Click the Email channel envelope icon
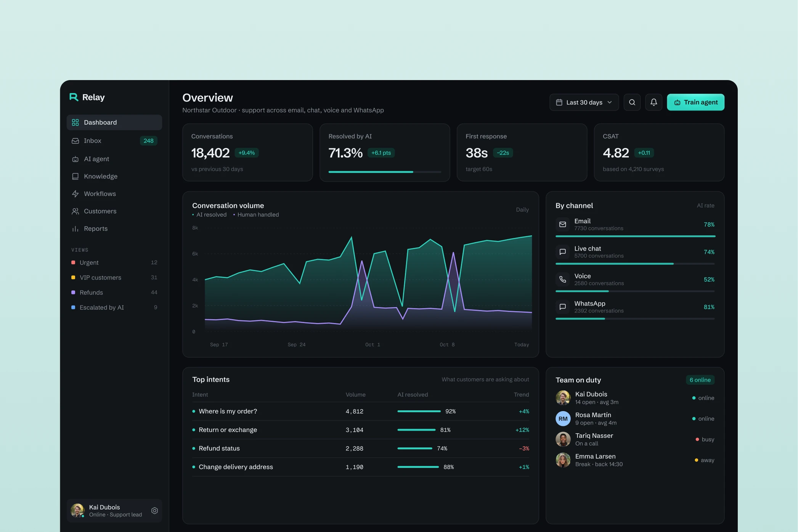This screenshot has height=532, width=798. 562,224
